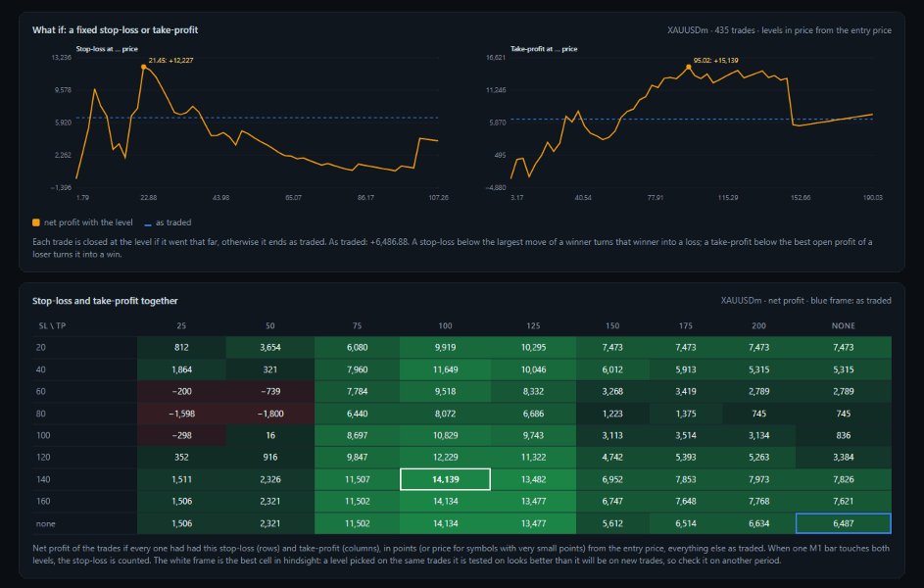924x588 pixels.
Task: Select the 125 take-profit column header
Action: pos(533,325)
